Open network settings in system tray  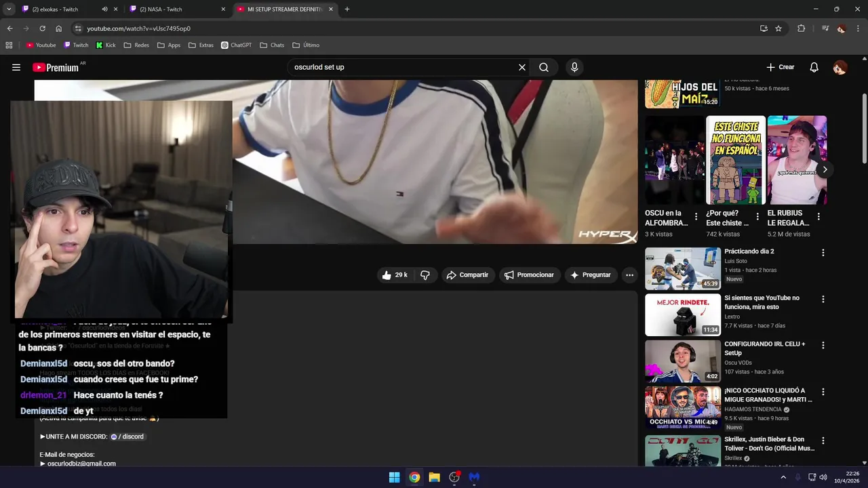(x=812, y=477)
